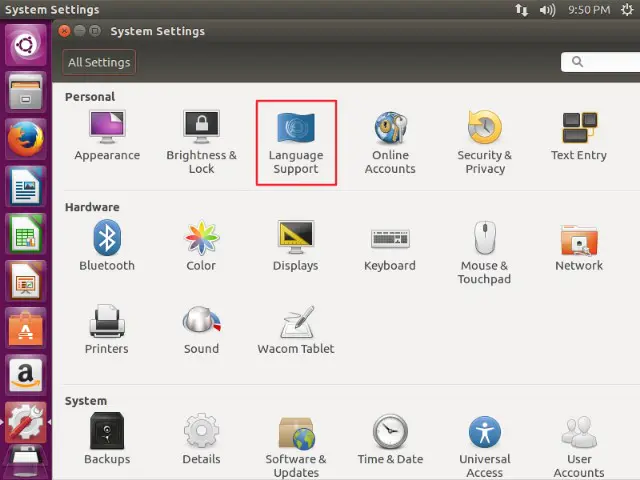Click the settings search field
The height and width of the screenshot is (480, 640).
(x=600, y=62)
